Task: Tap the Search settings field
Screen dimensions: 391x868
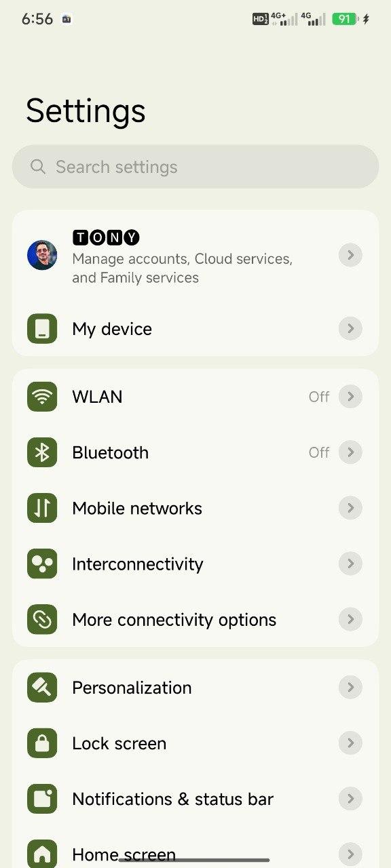Action: point(195,167)
